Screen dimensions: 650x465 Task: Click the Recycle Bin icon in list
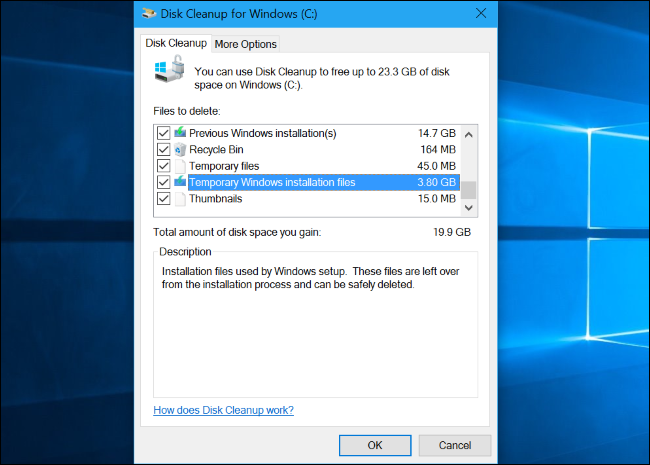180,149
